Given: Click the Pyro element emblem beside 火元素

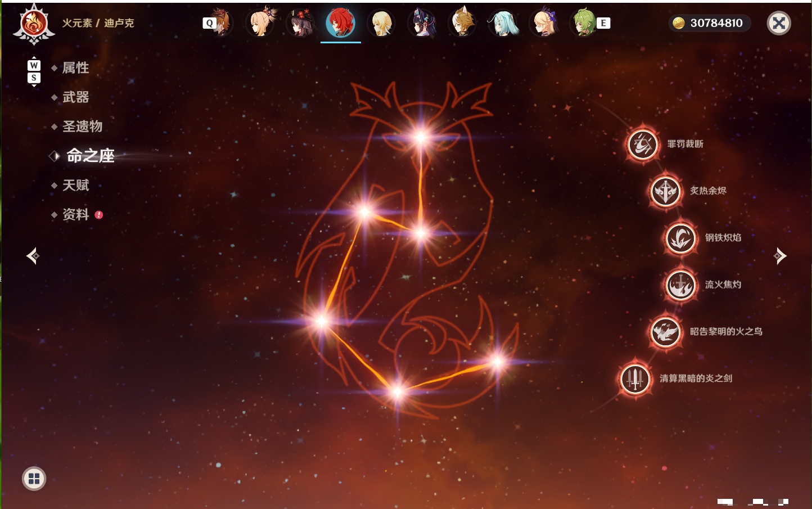Looking at the screenshot, I should point(34,24).
